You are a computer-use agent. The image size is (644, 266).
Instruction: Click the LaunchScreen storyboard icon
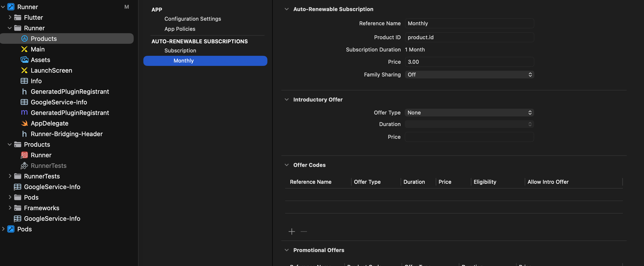tap(24, 70)
